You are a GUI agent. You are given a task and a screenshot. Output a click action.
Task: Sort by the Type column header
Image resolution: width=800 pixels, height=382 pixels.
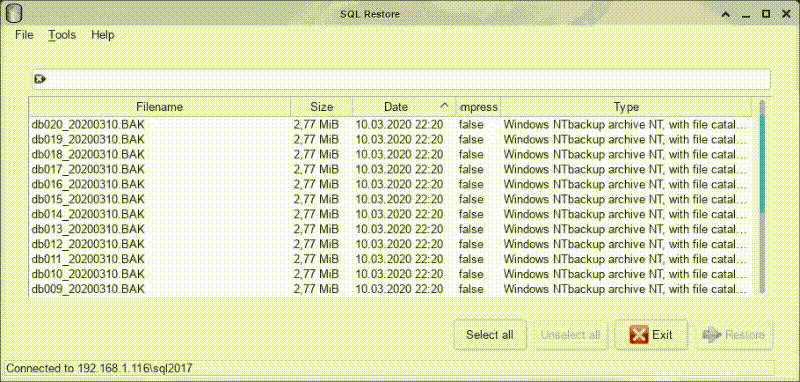pos(626,107)
